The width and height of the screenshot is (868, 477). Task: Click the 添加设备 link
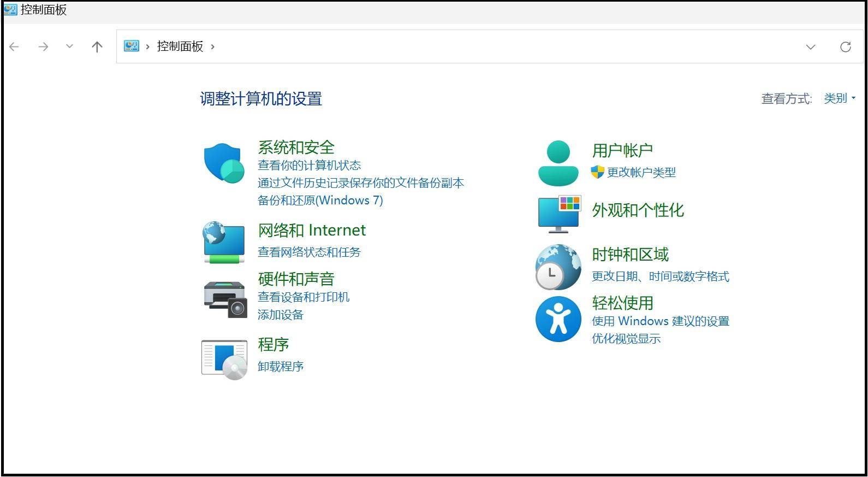281,315
